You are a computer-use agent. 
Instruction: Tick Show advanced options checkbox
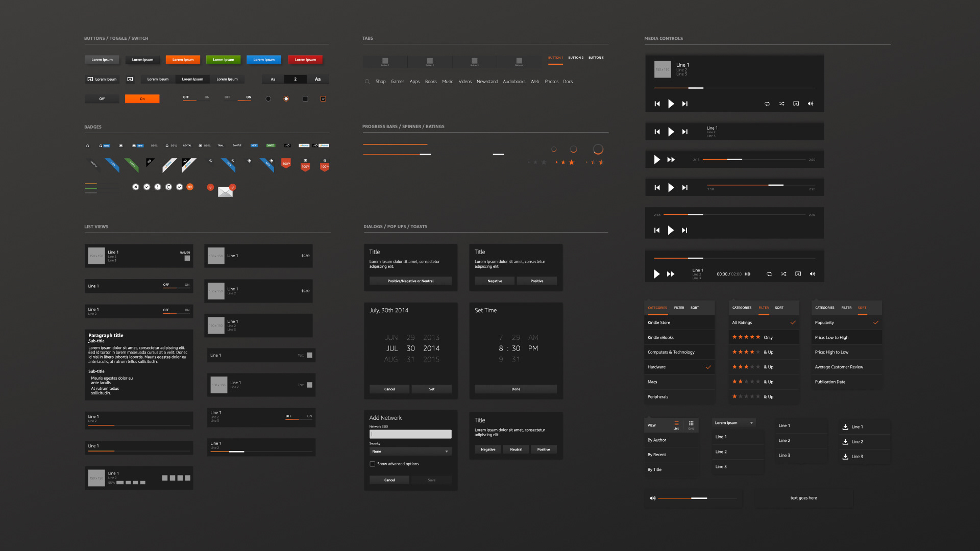click(x=373, y=464)
